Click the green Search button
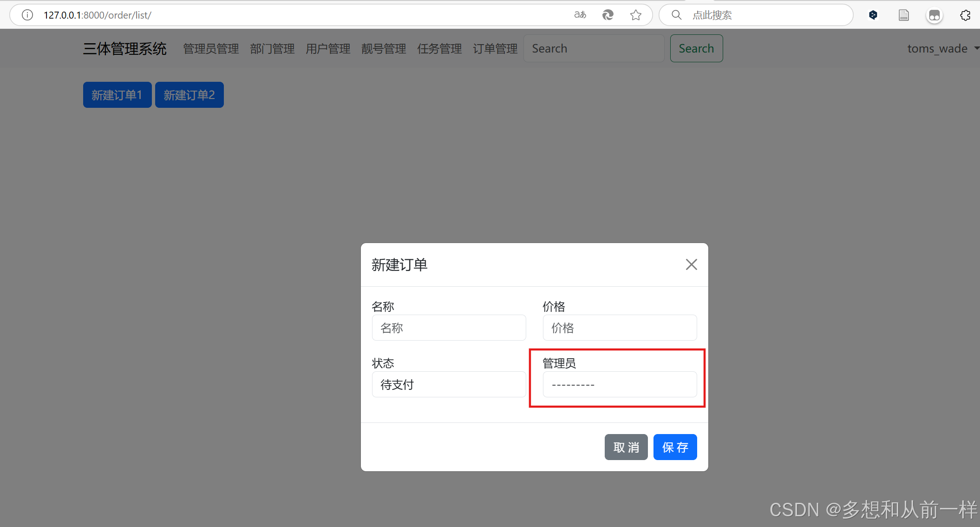This screenshot has width=980, height=527. point(696,48)
